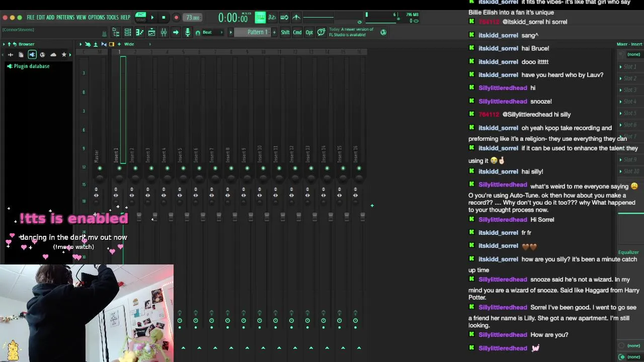644x362 pixels.
Task: Click the Shift shortcut button
Action: point(285,33)
